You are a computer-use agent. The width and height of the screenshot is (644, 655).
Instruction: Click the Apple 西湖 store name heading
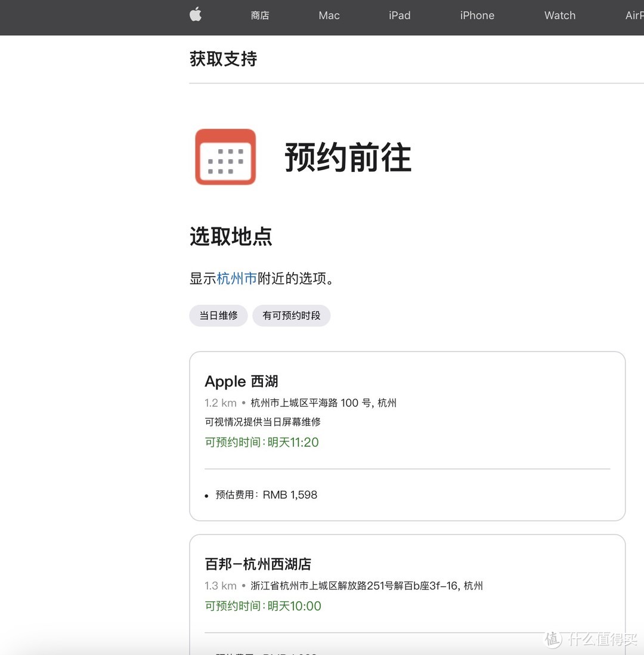click(x=241, y=381)
